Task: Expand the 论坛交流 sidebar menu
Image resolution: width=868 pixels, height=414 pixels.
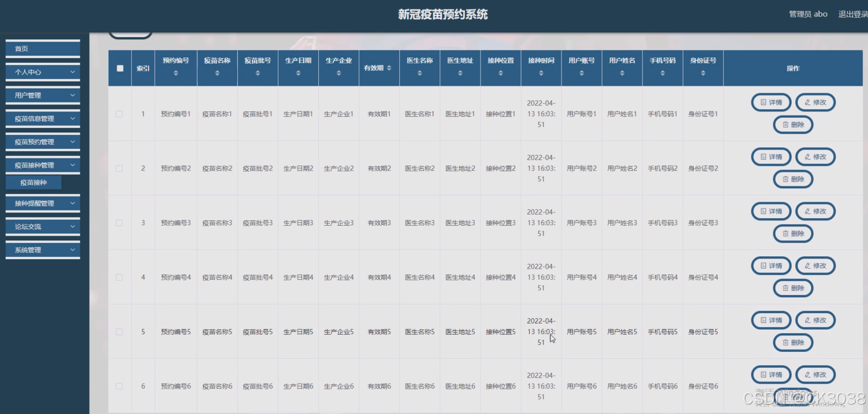Action: [43, 227]
